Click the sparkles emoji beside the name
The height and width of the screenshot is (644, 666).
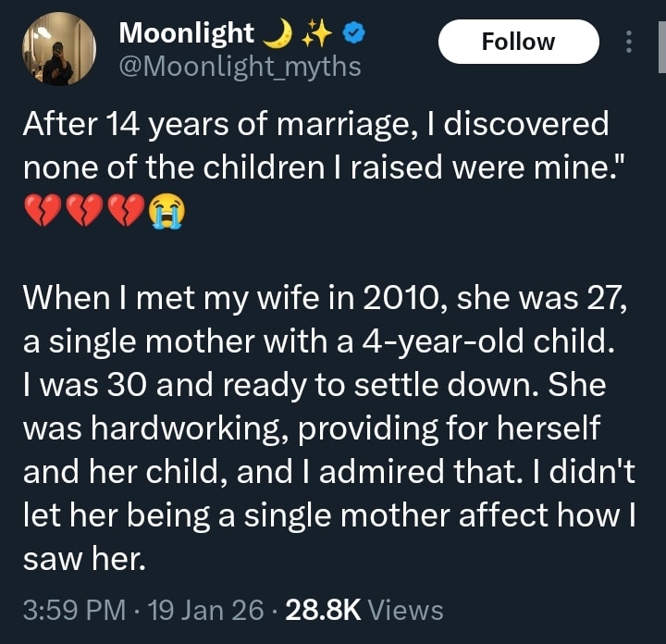pyautogui.click(x=315, y=34)
